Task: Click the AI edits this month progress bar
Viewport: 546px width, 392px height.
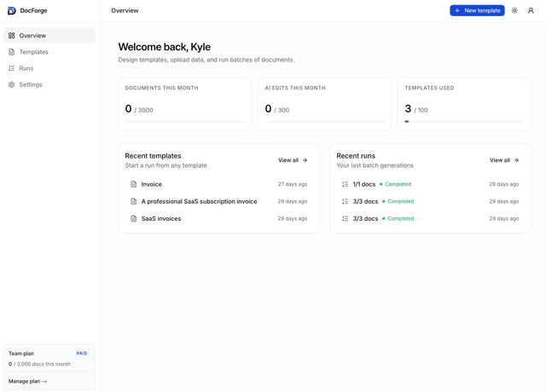Action: click(324, 121)
